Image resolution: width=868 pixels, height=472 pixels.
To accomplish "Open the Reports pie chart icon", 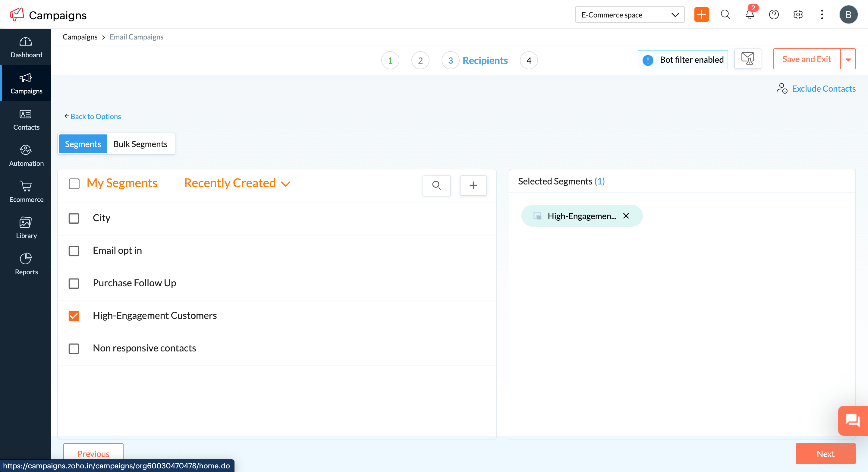I will [26, 258].
